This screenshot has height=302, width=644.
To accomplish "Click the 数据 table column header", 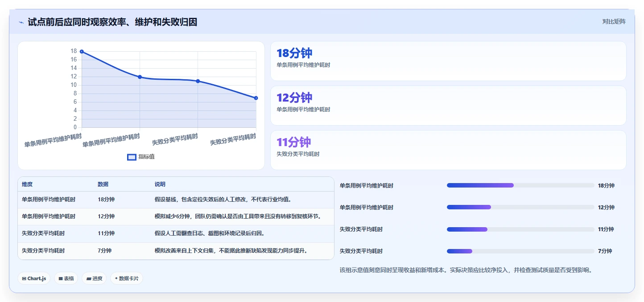I will 103,184.
